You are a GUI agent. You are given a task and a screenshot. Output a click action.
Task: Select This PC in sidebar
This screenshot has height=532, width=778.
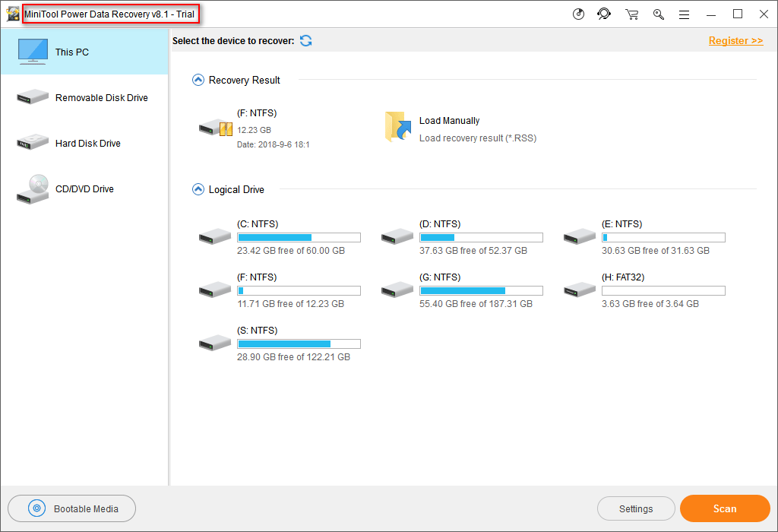click(x=84, y=52)
